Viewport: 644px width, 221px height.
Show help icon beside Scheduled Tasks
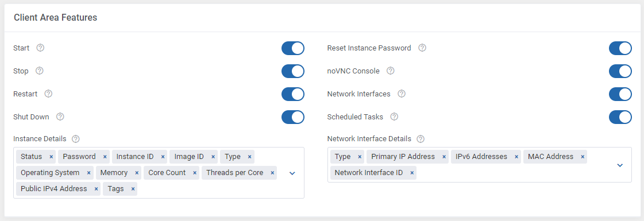[x=394, y=117]
